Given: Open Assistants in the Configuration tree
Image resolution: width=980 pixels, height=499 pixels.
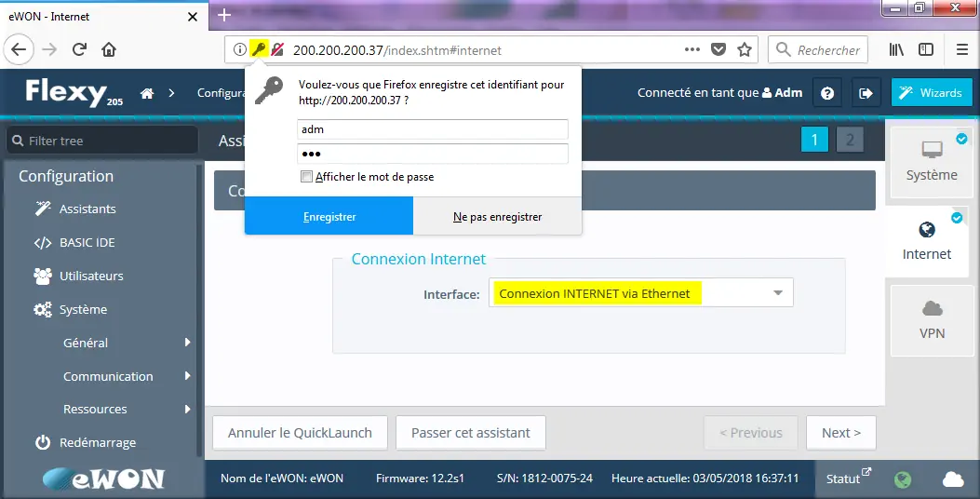Looking at the screenshot, I should pos(87,209).
